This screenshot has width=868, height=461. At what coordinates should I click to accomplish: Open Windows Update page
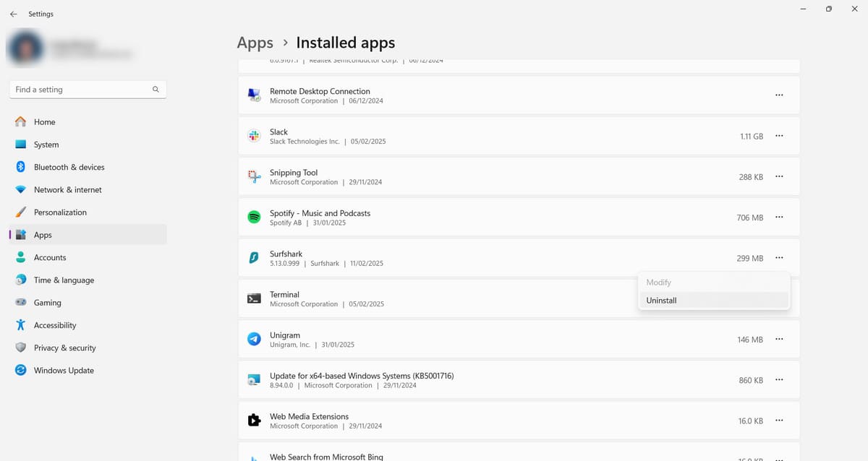tap(88, 370)
